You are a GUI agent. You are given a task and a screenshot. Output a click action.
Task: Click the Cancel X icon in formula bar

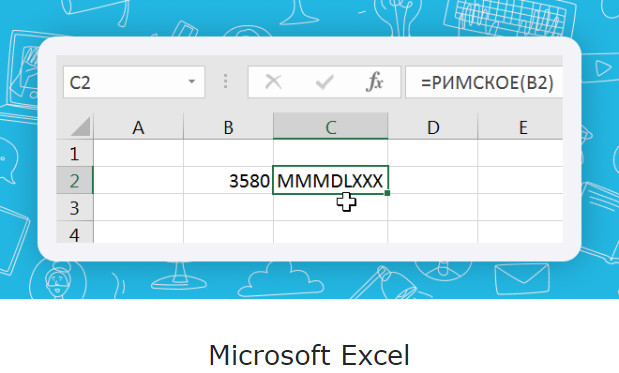[x=273, y=82]
